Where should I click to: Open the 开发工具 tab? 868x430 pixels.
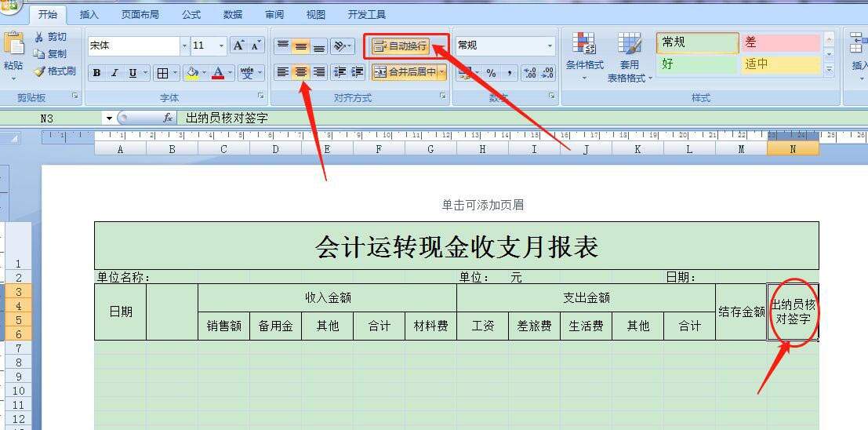pos(366,14)
